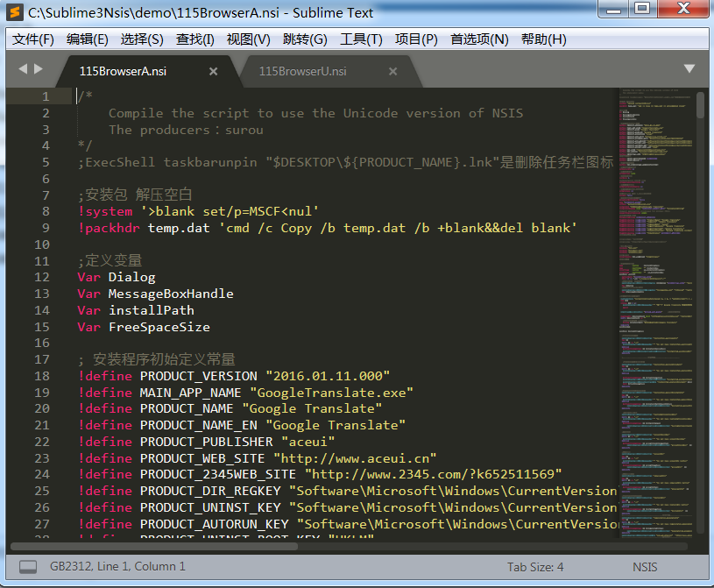Change Tab Size: 4 setting
Screen dimensions: 714x588
click(x=535, y=567)
